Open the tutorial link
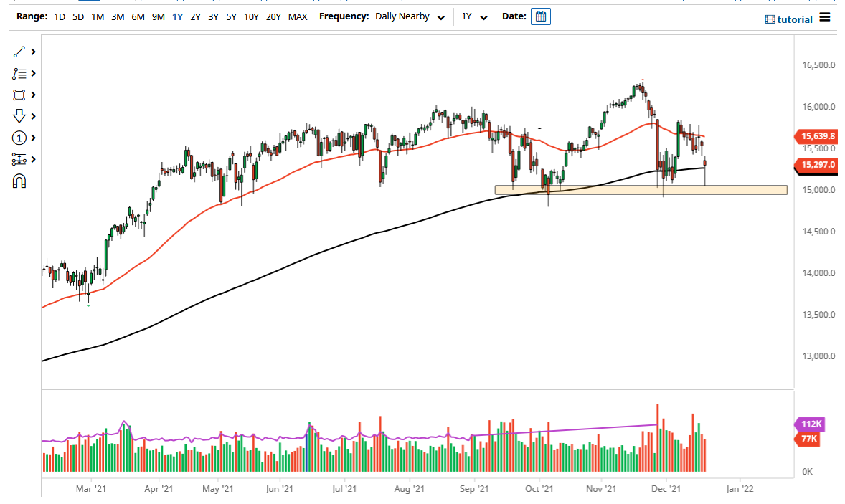The height and width of the screenshot is (504, 845). pyautogui.click(x=789, y=19)
